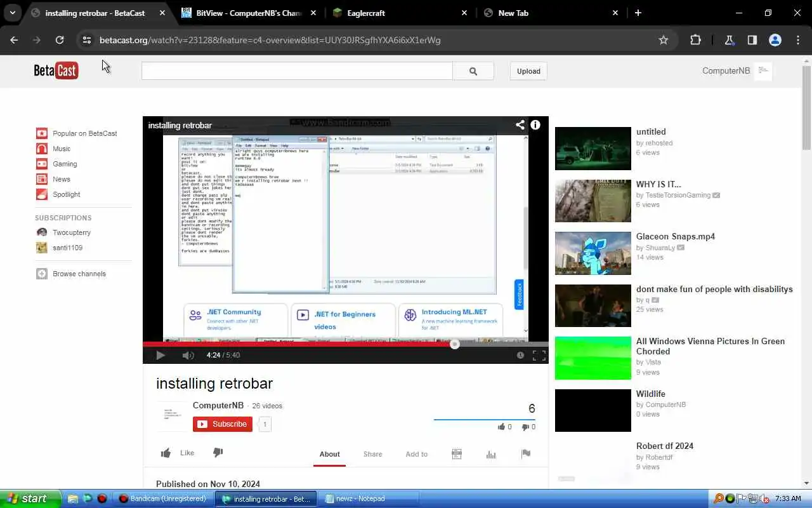This screenshot has height=508, width=812.
Task: Enter fullscreen with the fullscreen icon
Action: (539, 356)
